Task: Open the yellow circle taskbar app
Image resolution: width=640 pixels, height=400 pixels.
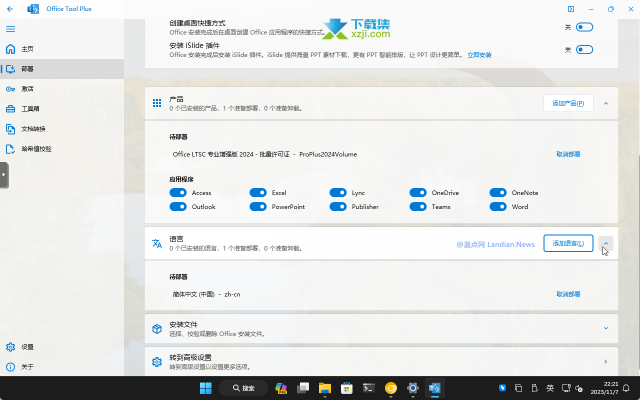Action: click(x=391, y=388)
